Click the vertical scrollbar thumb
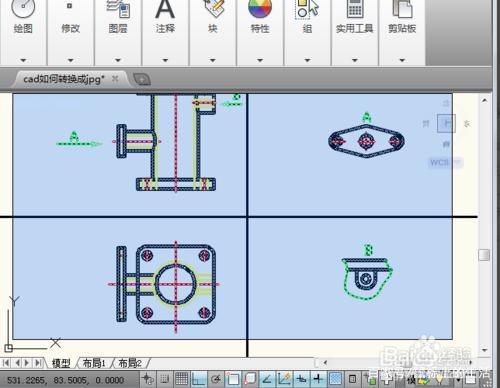Viewport: 500px width, 388px height. click(484, 255)
